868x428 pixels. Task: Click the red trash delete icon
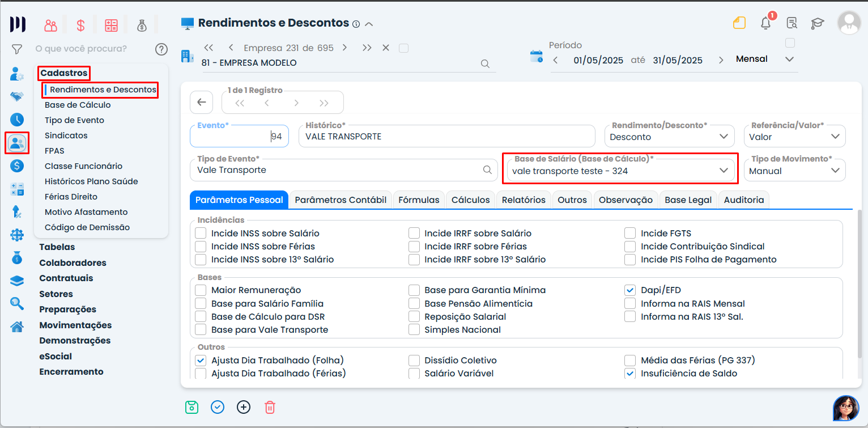click(270, 407)
